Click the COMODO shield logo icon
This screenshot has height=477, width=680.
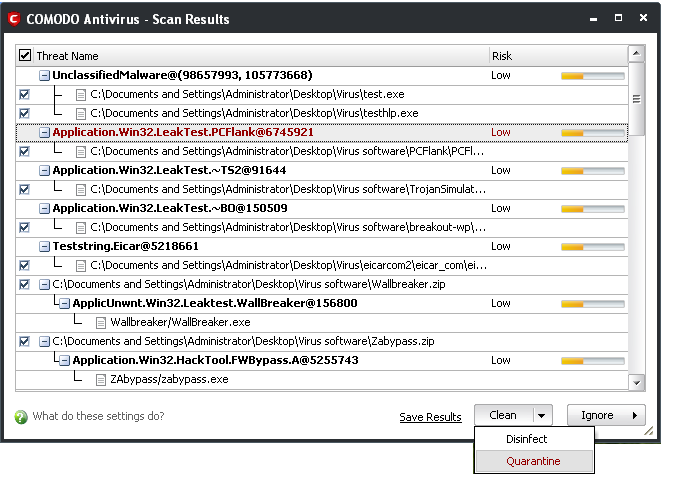14,19
